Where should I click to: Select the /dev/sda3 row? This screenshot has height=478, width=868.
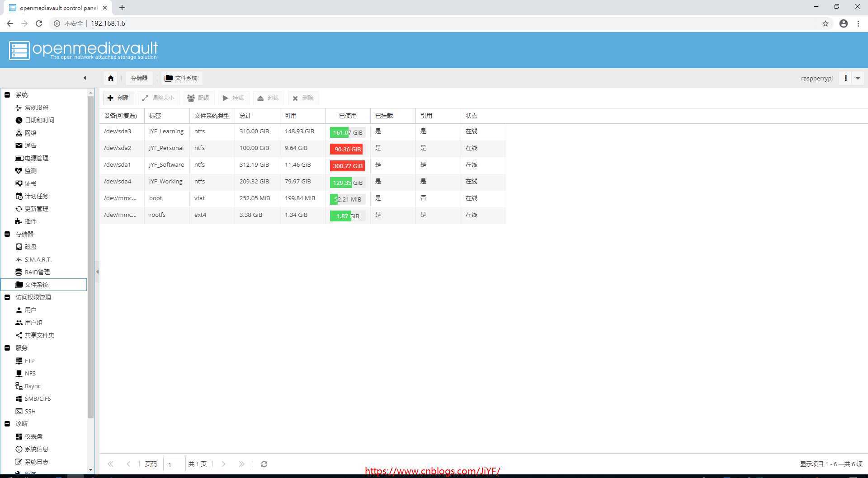(302, 131)
